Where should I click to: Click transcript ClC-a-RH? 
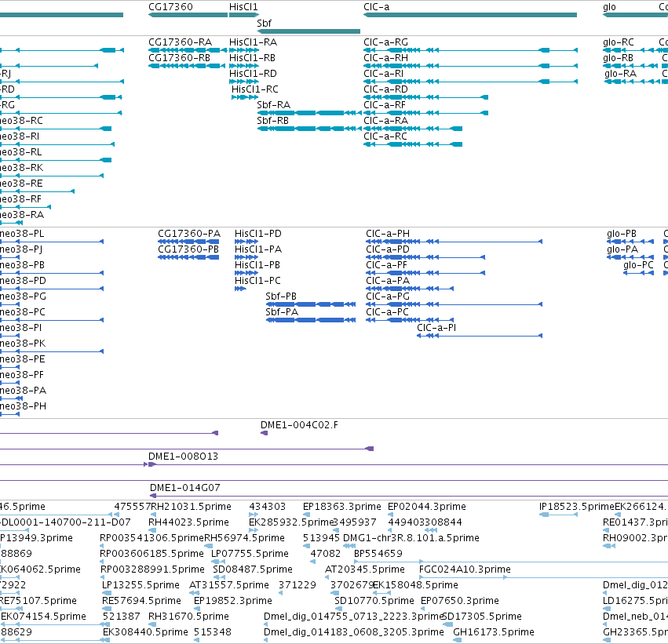tap(470, 66)
